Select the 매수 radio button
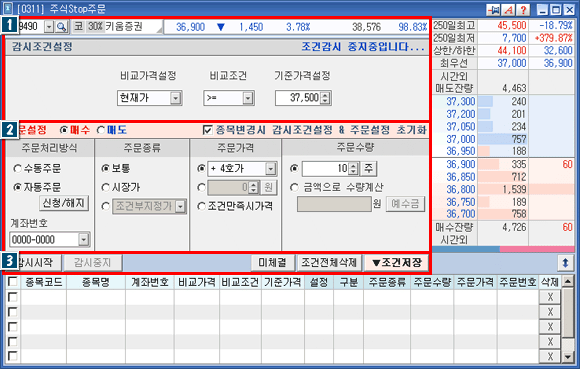The height and width of the screenshot is (369, 580). pyautogui.click(x=64, y=130)
